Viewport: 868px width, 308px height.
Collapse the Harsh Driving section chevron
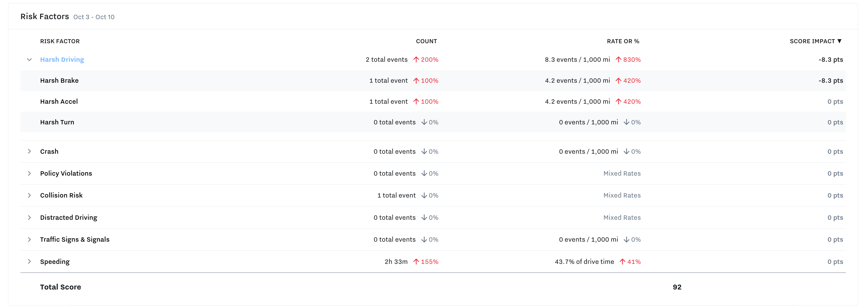[29, 60]
